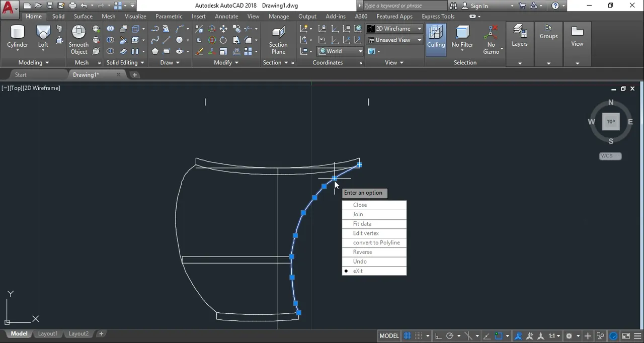
Task: Choose Reverse from the spline options menu
Action: (x=374, y=252)
